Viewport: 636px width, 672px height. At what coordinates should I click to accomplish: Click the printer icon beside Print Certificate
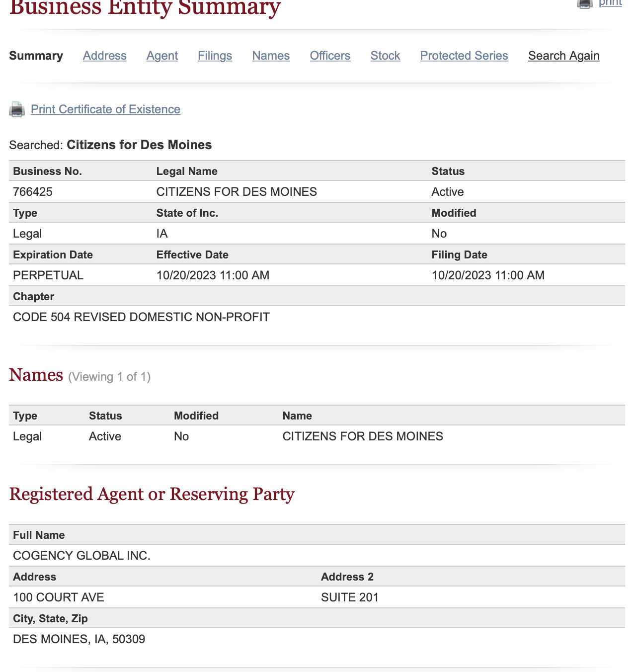pyautogui.click(x=17, y=109)
